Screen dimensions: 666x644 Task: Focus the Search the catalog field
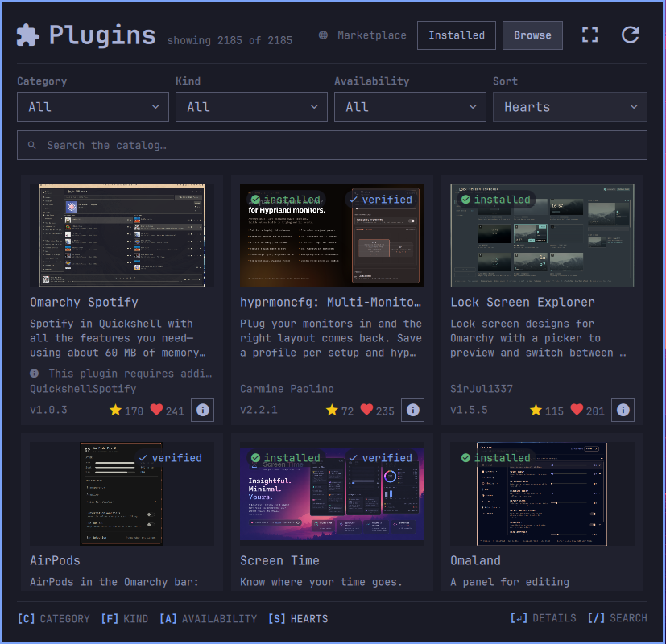(332, 145)
